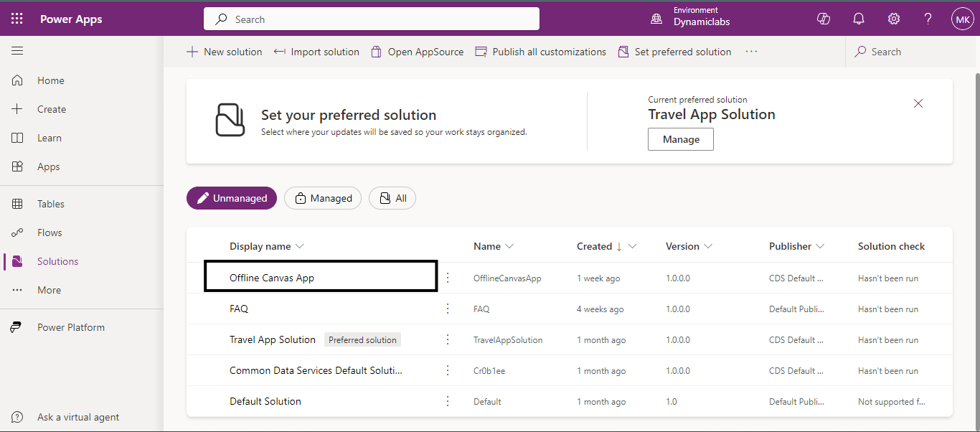Toggle the All solutions filter

[x=392, y=198]
